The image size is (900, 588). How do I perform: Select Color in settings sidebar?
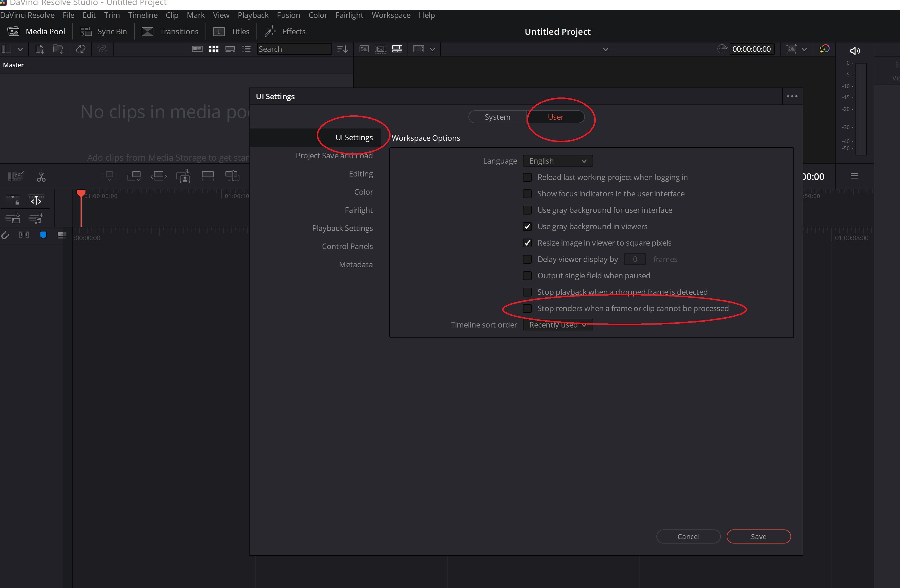pyautogui.click(x=363, y=192)
